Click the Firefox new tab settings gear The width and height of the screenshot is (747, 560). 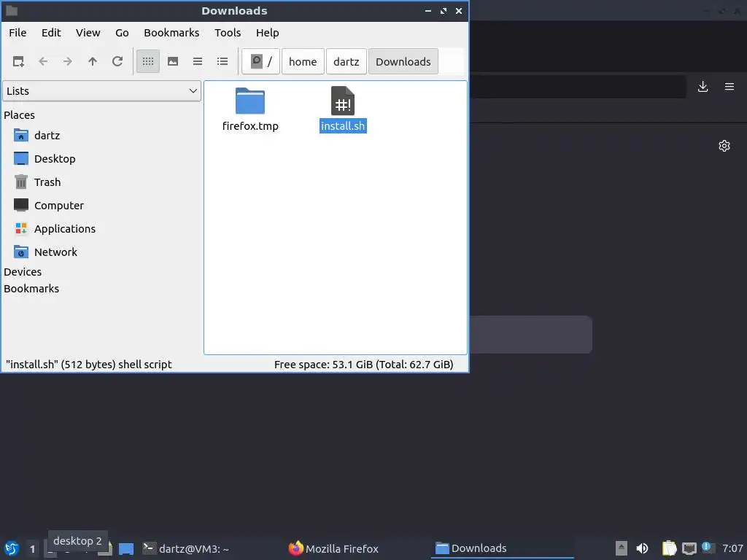click(x=724, y=146)
